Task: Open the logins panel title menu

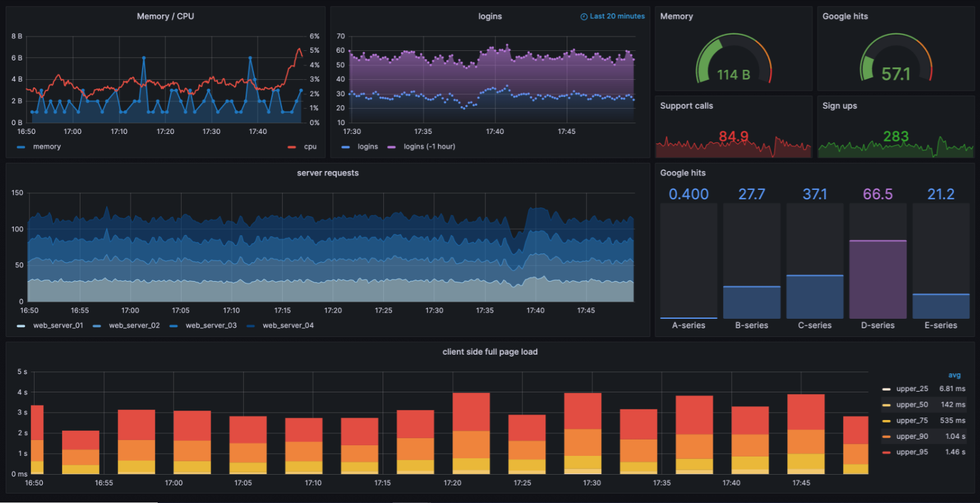Action: (x=490, y=16)
